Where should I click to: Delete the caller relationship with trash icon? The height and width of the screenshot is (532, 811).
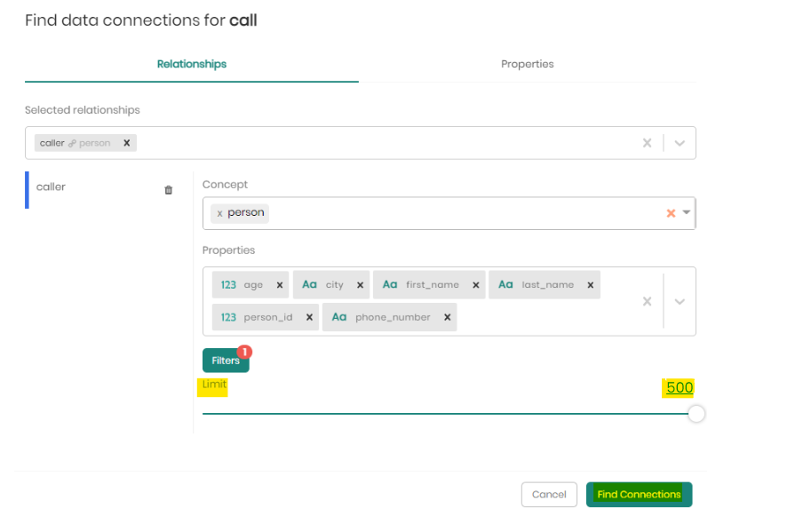point(169,190)
